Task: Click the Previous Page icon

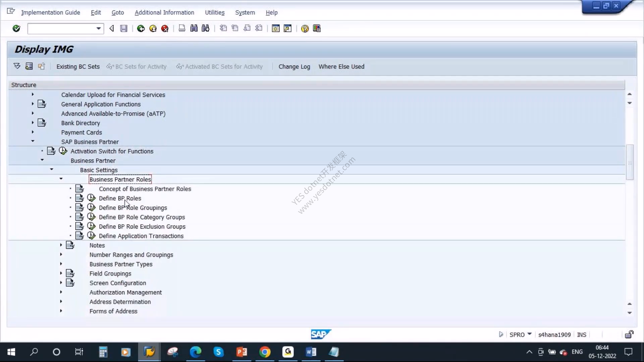Action: pos(235,28)
